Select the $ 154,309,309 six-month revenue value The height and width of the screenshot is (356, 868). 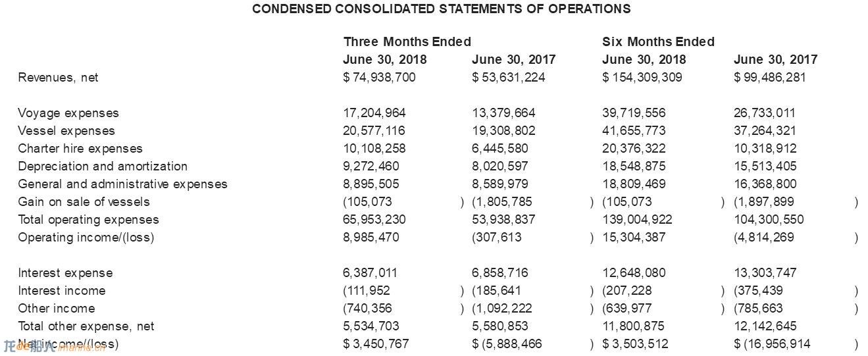point(642,78)
